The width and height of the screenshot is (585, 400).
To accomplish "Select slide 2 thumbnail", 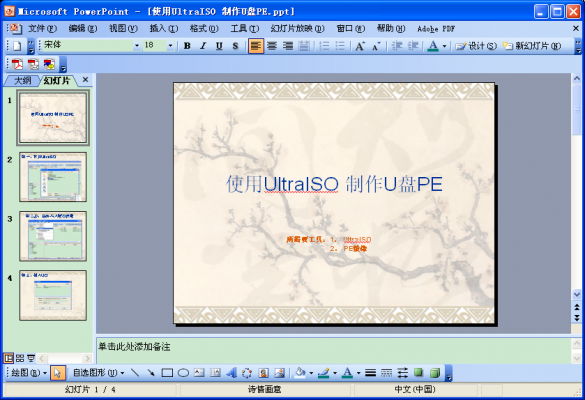I will pos(53,177).
